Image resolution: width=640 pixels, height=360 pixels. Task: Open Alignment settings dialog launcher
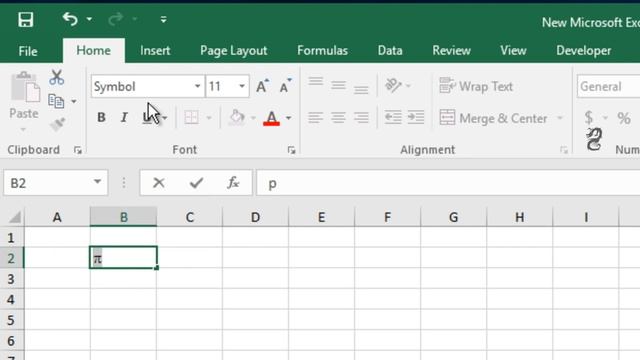point(564,150)
